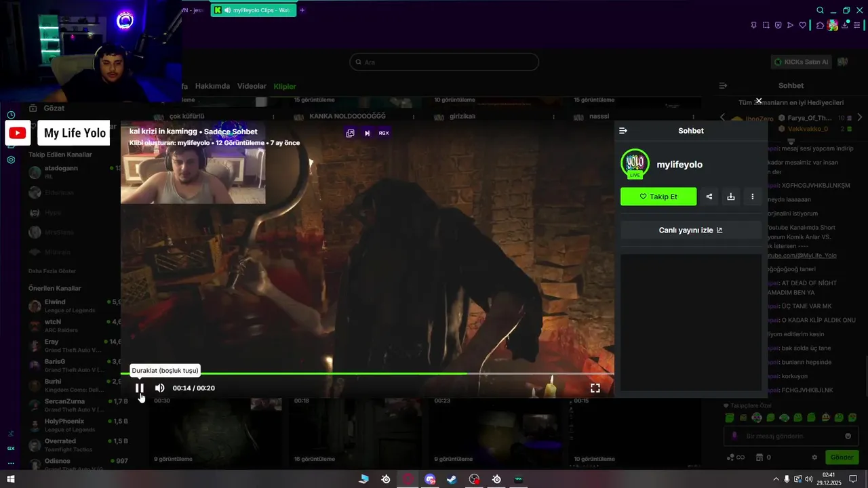Open SercanZurna recommended channel
The height and width of the screenshot is (488, 868).
coord(73,405)
